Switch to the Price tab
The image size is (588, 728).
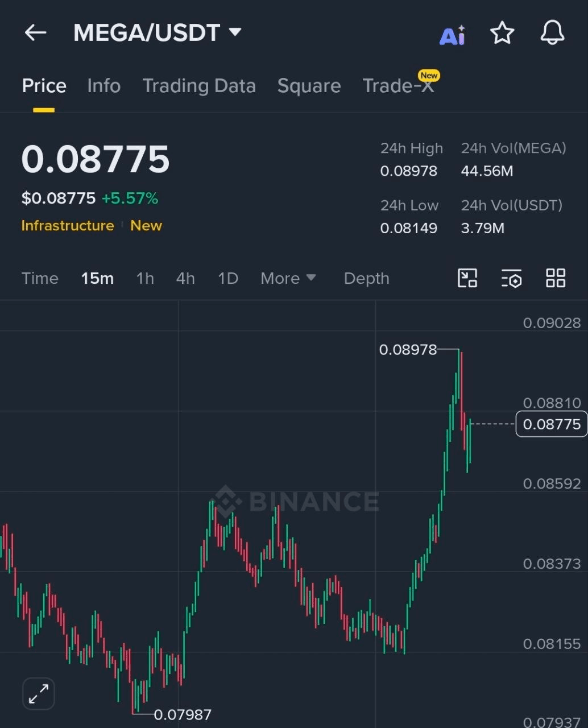(x=44, y=86)
